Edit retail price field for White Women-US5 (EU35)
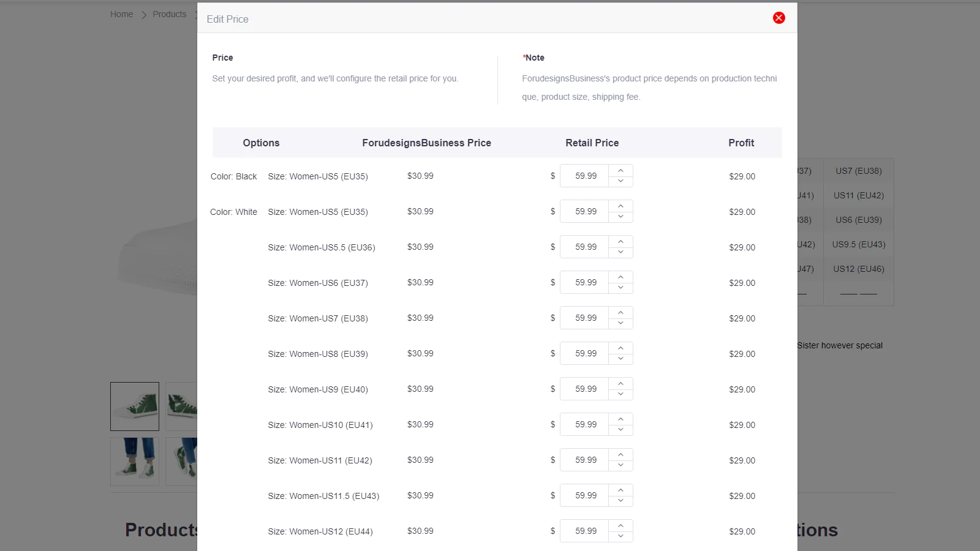The height and width of the screenshot is (551, 980). click(x=584, y=211)
